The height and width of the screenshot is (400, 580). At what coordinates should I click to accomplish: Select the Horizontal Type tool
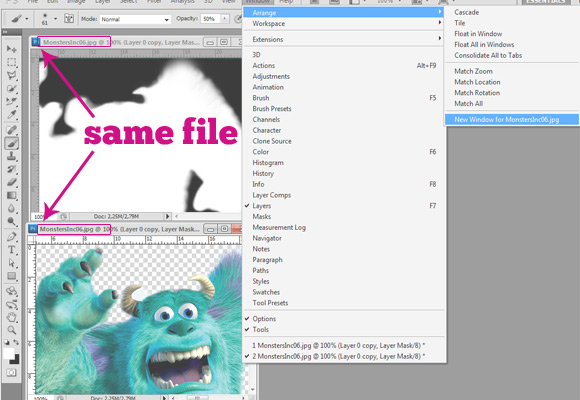[11, 250]
